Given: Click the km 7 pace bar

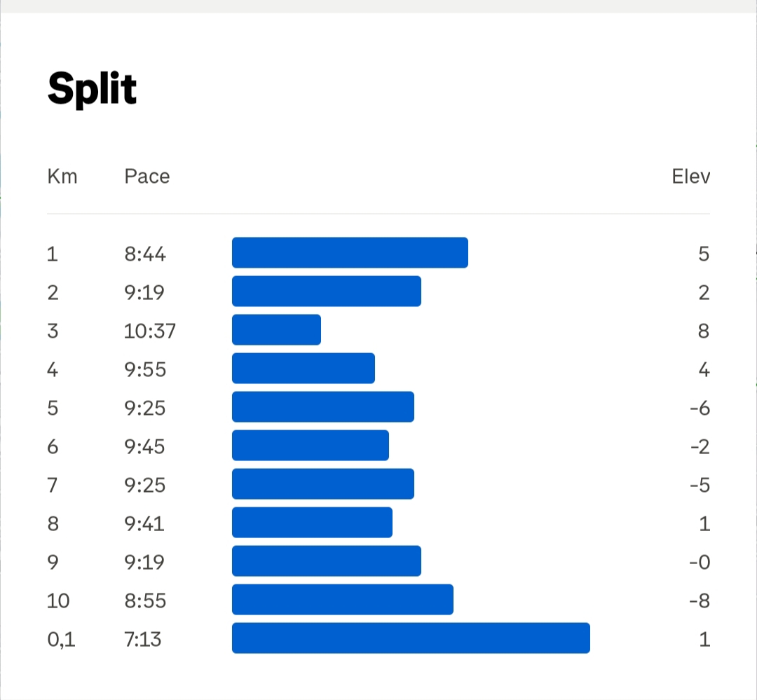Looking at the screenshot, I should pyautogui.click(x=323, y=483).
